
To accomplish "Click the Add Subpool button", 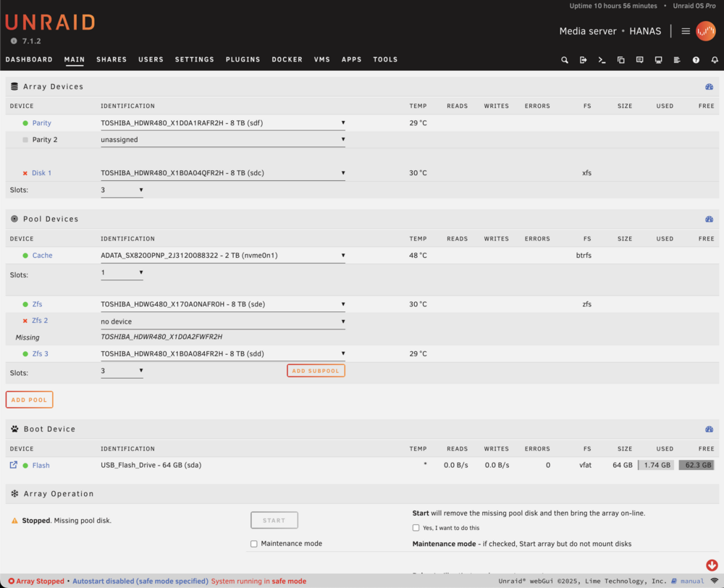I will (316, 371).
